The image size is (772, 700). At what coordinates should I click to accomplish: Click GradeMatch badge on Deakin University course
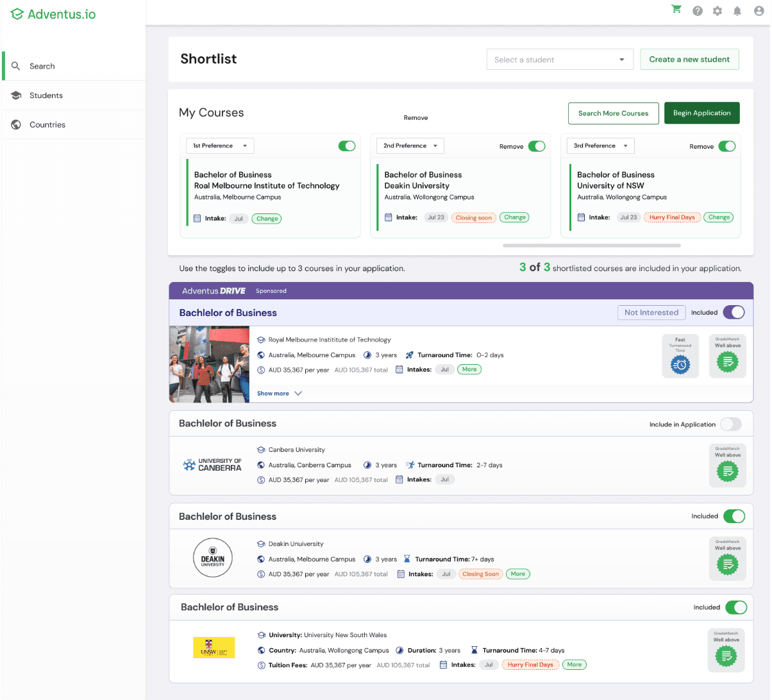coord(728,558)
